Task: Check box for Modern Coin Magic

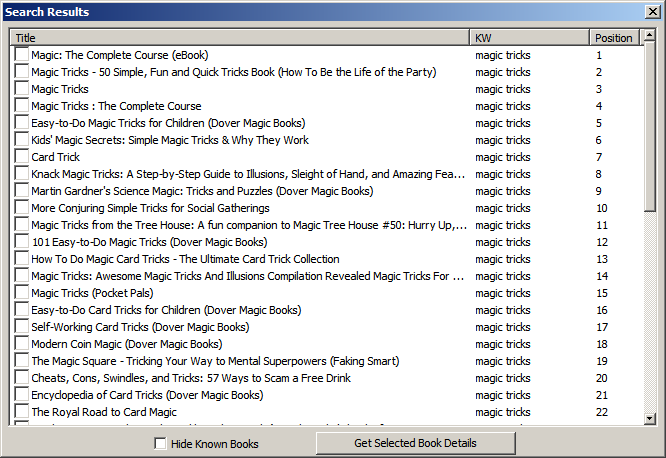Action: click(x=22, y=343)
